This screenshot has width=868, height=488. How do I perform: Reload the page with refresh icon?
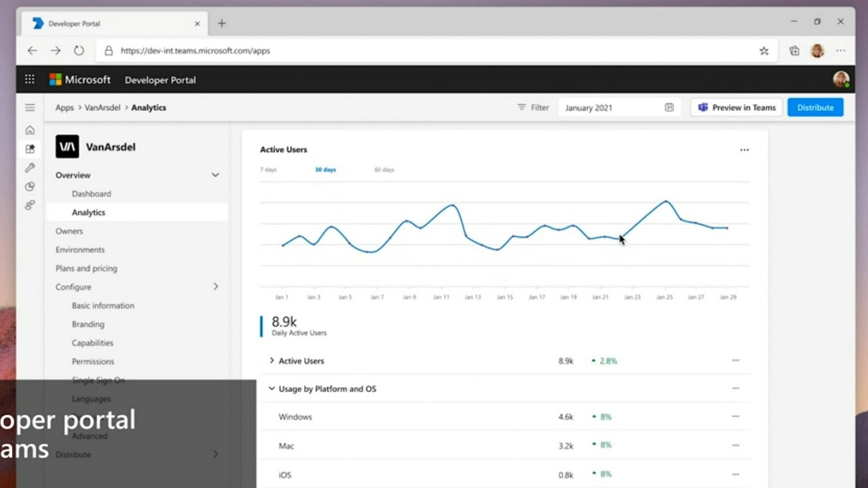click(79, 50)
